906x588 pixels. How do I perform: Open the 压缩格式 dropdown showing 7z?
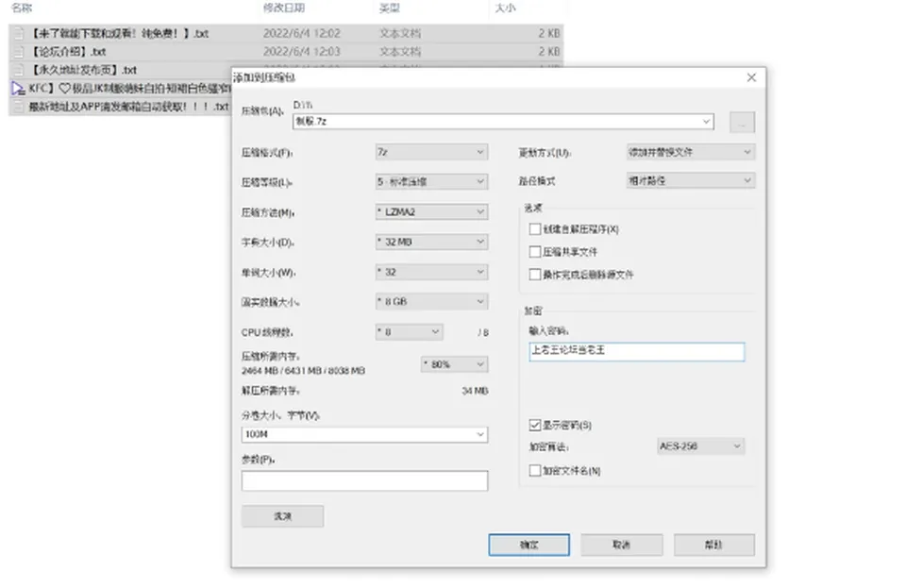(x=431, y=152)
